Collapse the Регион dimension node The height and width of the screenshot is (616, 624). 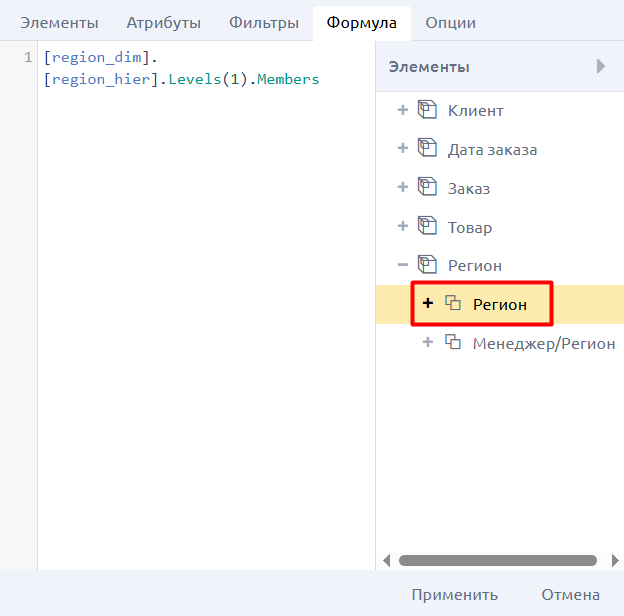tap(403, 265)
